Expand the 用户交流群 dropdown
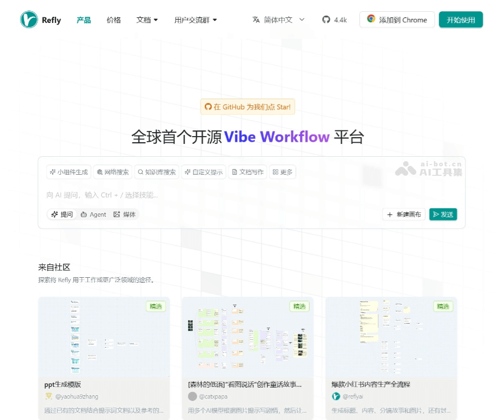Screen dimensions: 504x420 (195, 20)
